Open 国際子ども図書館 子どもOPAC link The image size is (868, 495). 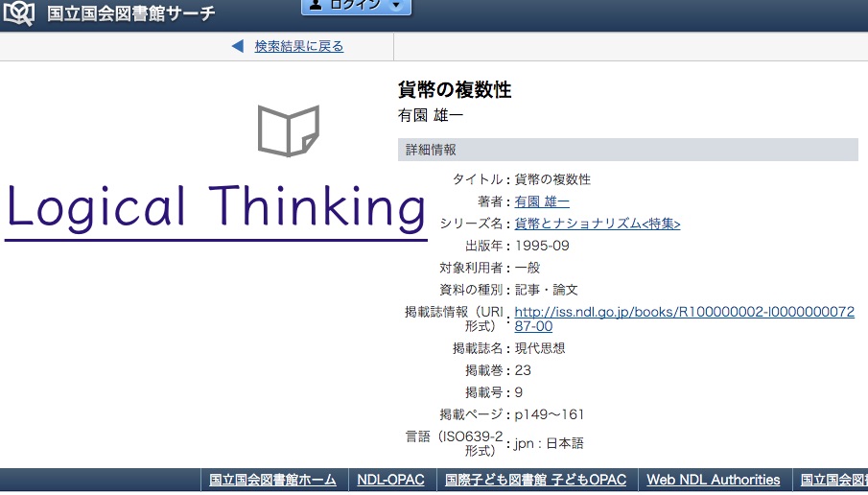click(535, 480)
